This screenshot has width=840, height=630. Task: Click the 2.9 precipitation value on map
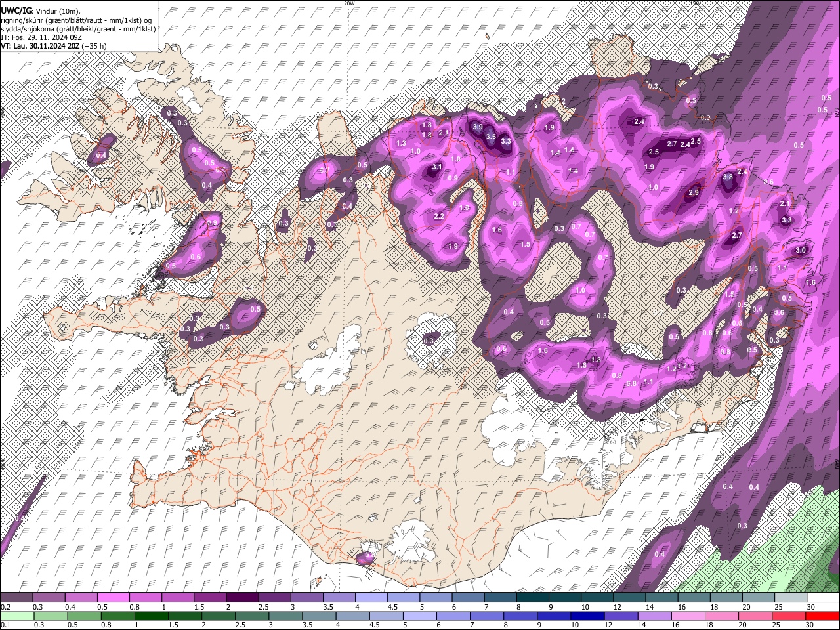(694, 193)
